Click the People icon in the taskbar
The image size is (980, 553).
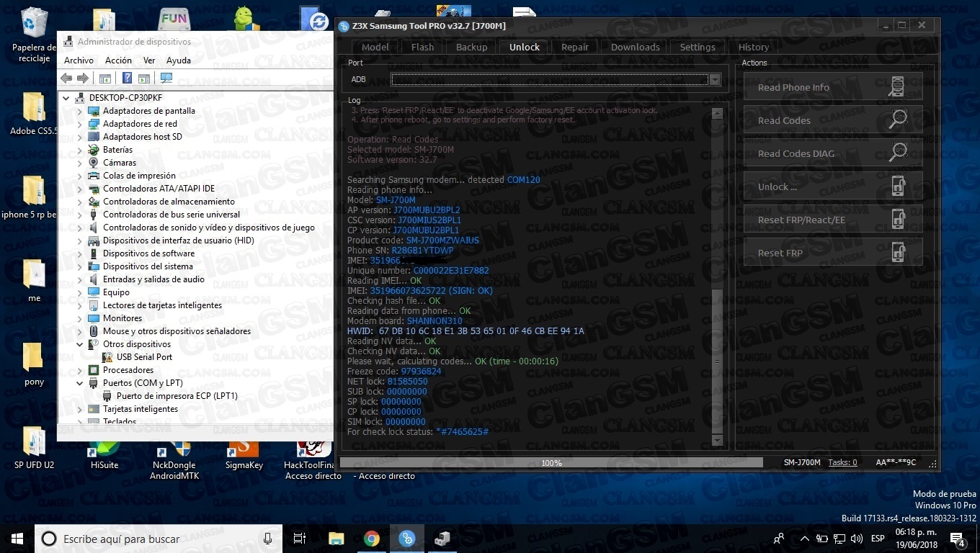pos(779,539)
